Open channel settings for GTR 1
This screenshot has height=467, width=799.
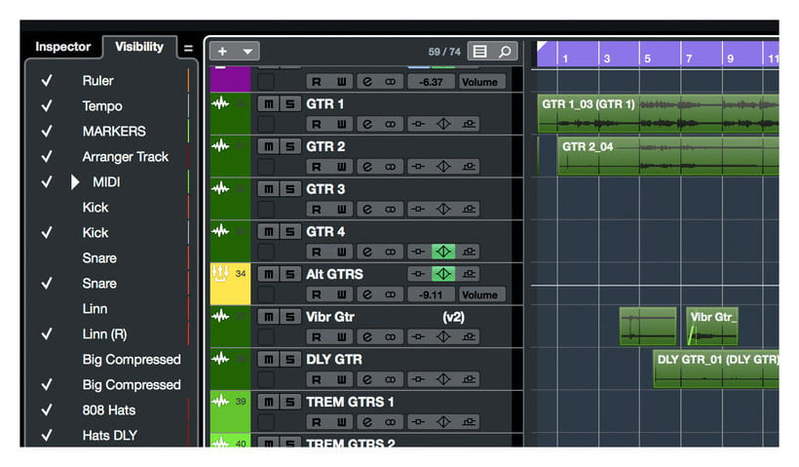pyautogui.click(x=366, y=124)
